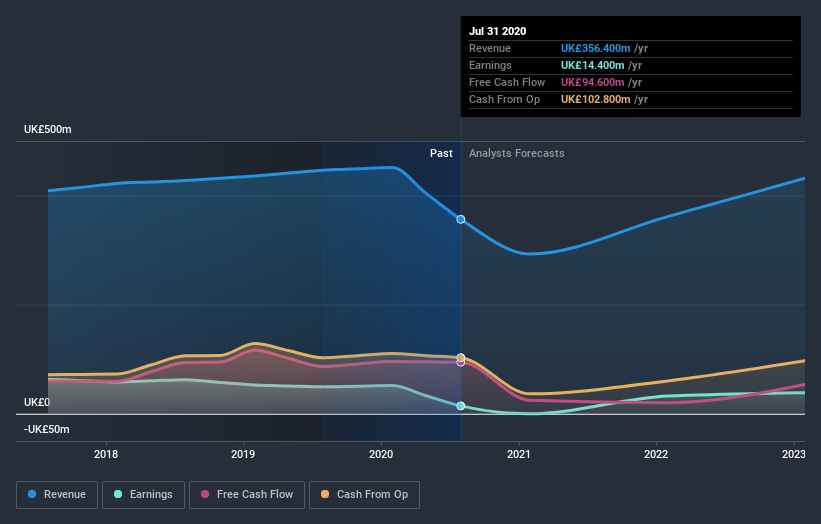Click the Past label on chart
Screen dimensions: 821x524
click(x=441, y=153)
